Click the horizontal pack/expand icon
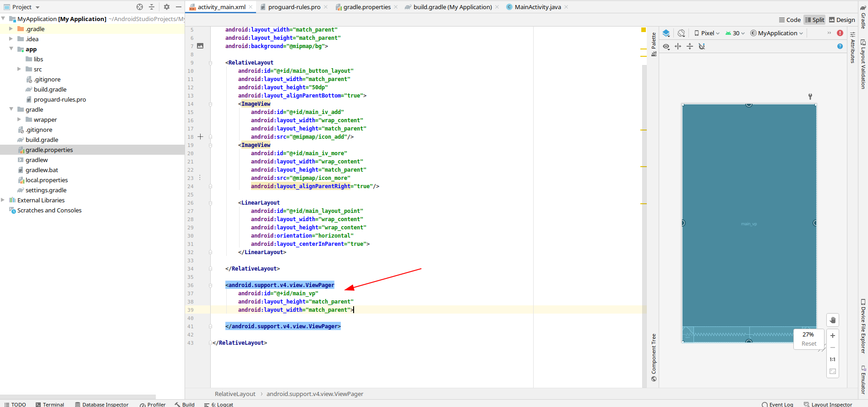 (x=678, y=46)
